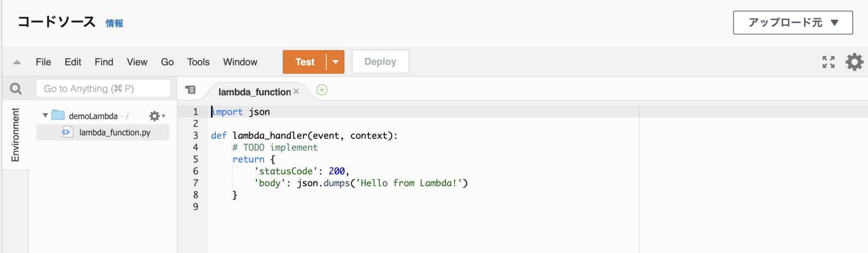
Task: Click the demoLambda folder icon
Action: click(58, 115)
